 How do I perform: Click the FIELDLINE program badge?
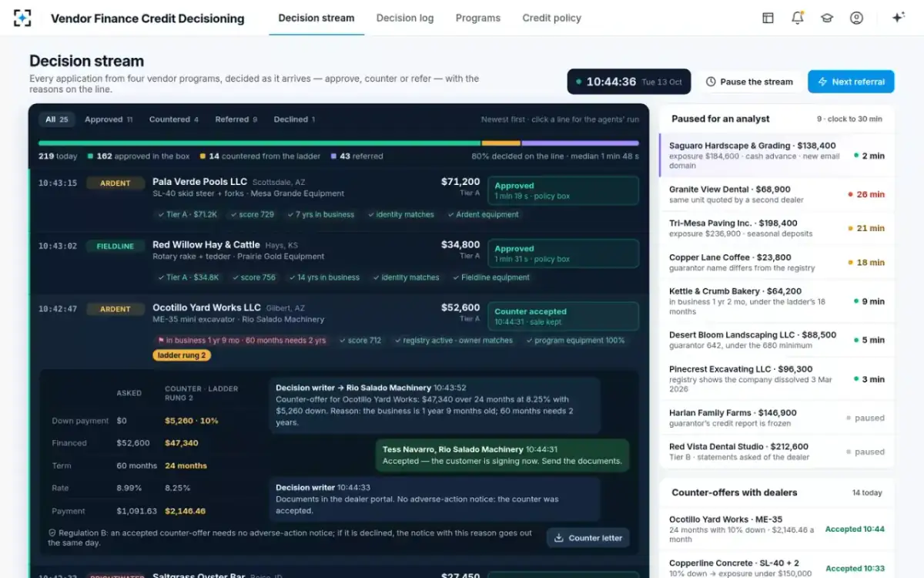pyautogui.click(x=115, y=247)
